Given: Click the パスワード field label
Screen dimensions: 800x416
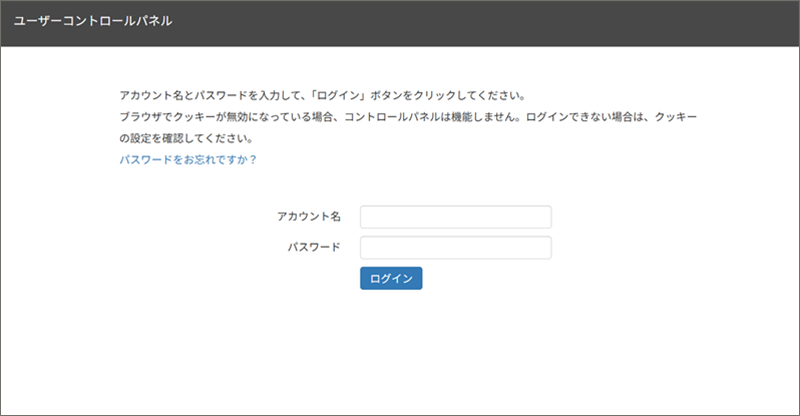Looking at the screenshot, I should [x=313, y=248].
